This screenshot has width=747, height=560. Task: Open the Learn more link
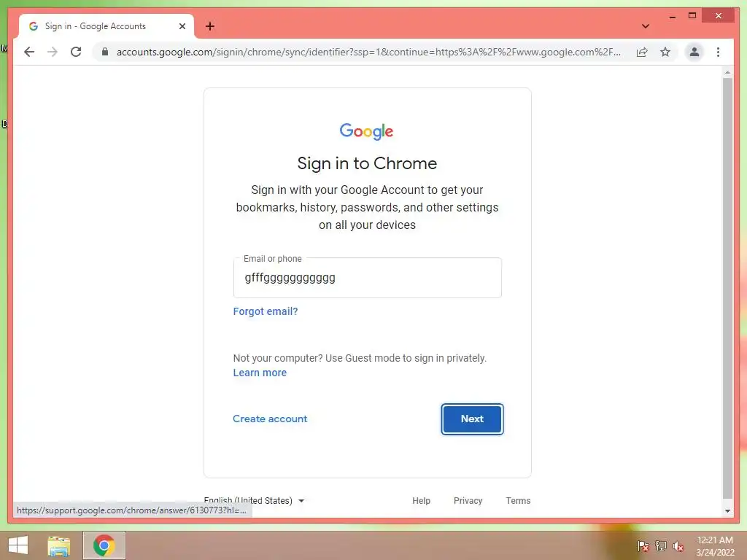click(260, 373)
